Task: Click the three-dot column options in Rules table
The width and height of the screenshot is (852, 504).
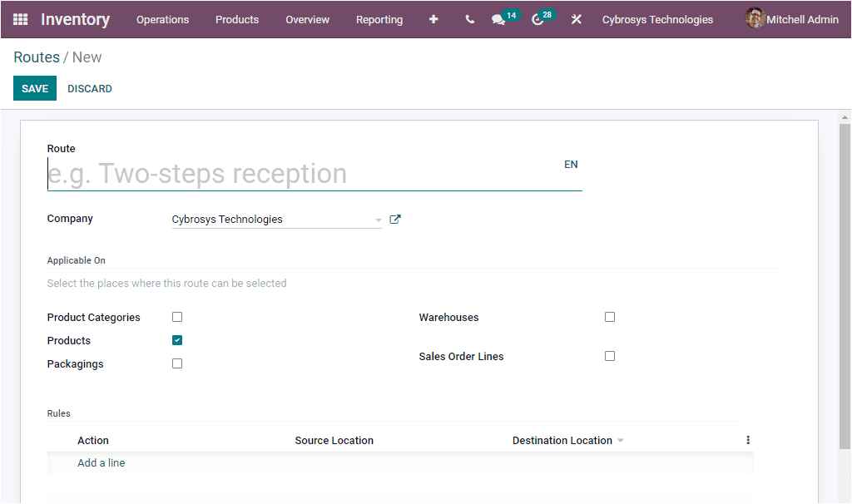Action: [747, 439]
